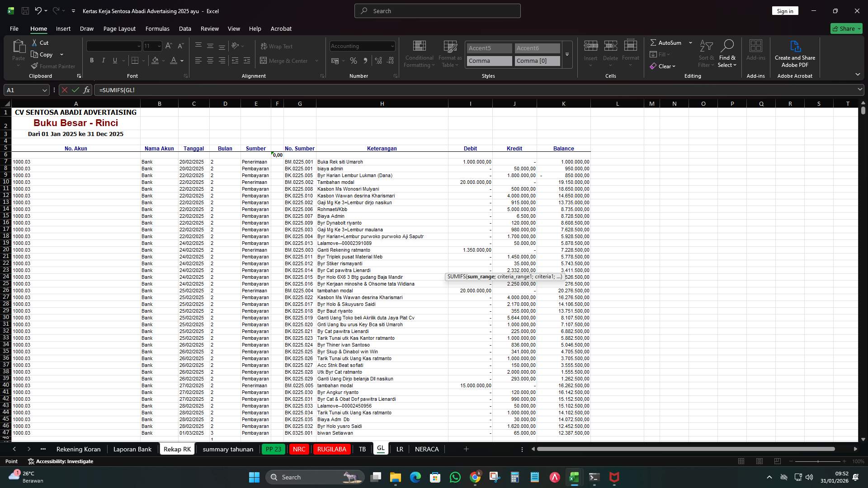Image resolution: width=868 pixels, height=488 pixels.
Task: Switch to the Formulas ribbon tab
Action: point(157,28)
